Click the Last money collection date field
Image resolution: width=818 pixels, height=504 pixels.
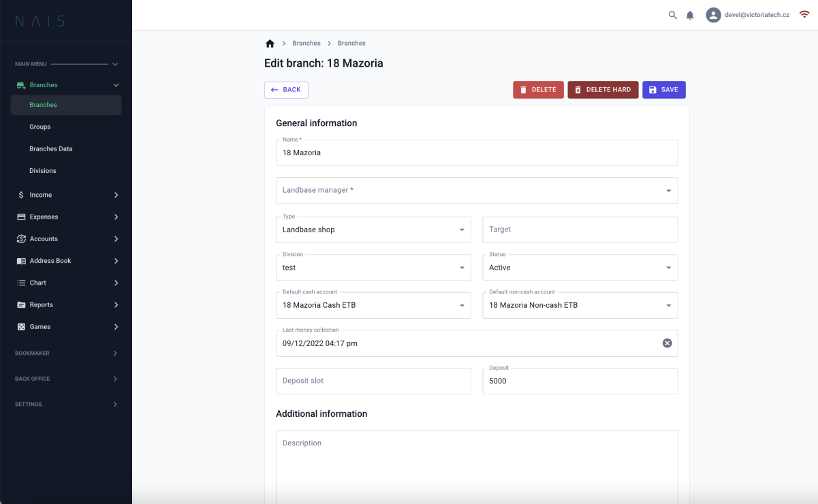477,343
